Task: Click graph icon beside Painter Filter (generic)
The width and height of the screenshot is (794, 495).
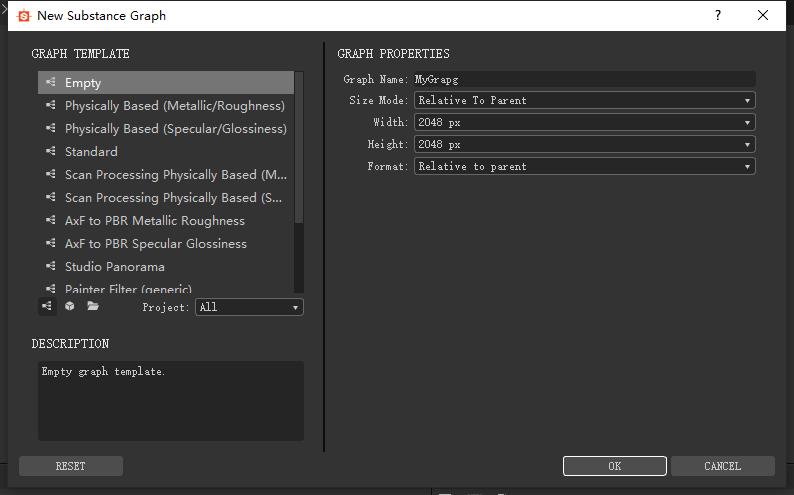Action: coord(50,288)
